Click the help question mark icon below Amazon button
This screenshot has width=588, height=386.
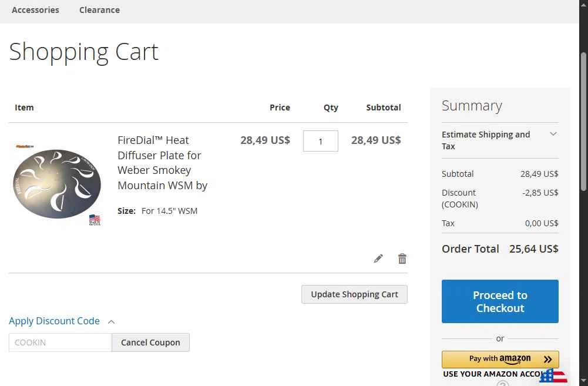click(502, 384)
